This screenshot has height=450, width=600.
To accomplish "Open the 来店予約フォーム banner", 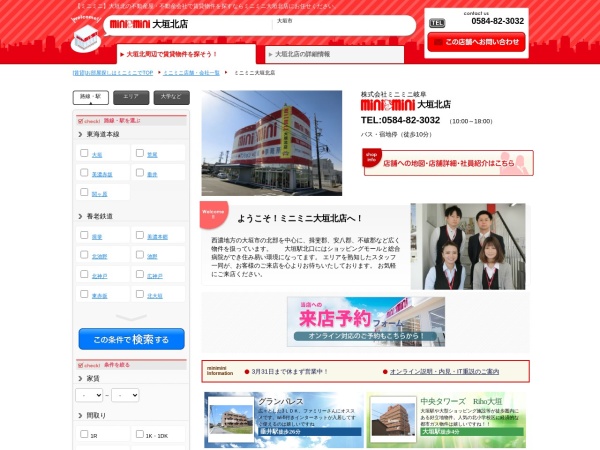I will coord(366,321).
